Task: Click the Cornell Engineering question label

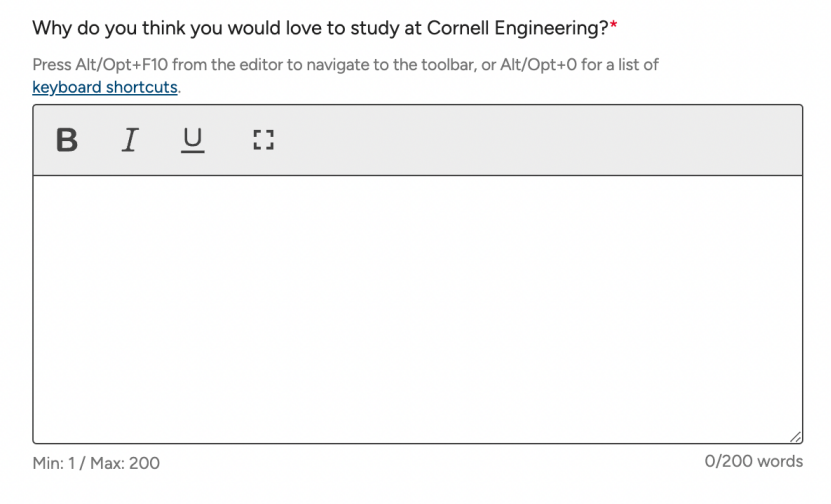Action: tap(320, 28)
